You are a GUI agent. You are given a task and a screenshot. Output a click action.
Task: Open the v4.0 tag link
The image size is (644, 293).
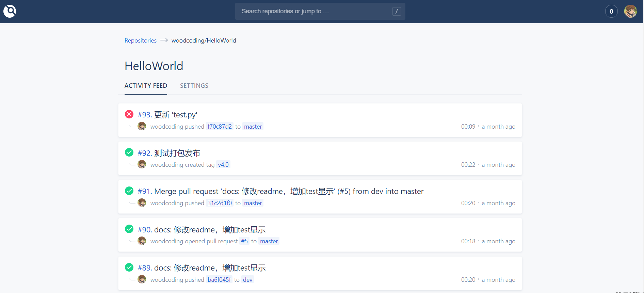point(223,165)
